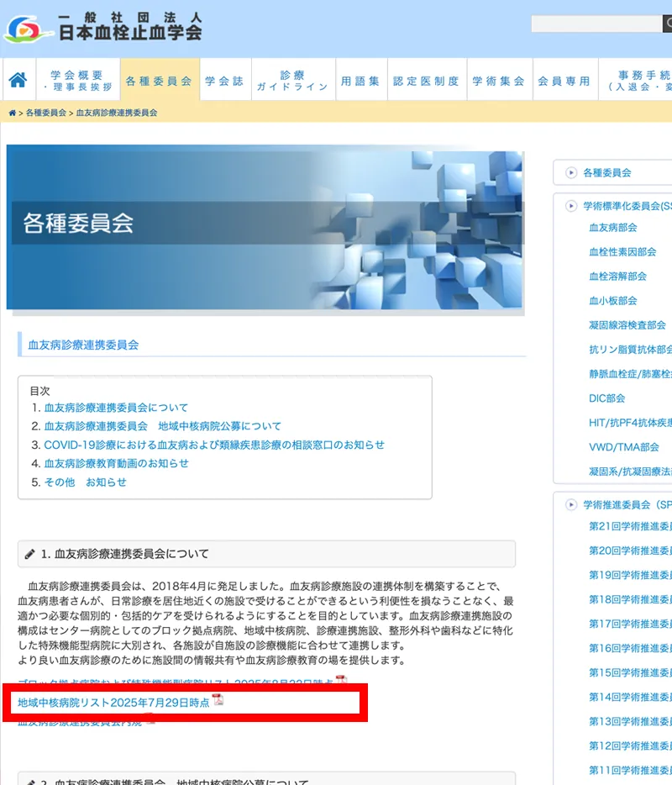The image size is (672, 785).
Task: Click circled arrow icon beside 各種委員会 sidebar
Action: click(x=572, y=172)
